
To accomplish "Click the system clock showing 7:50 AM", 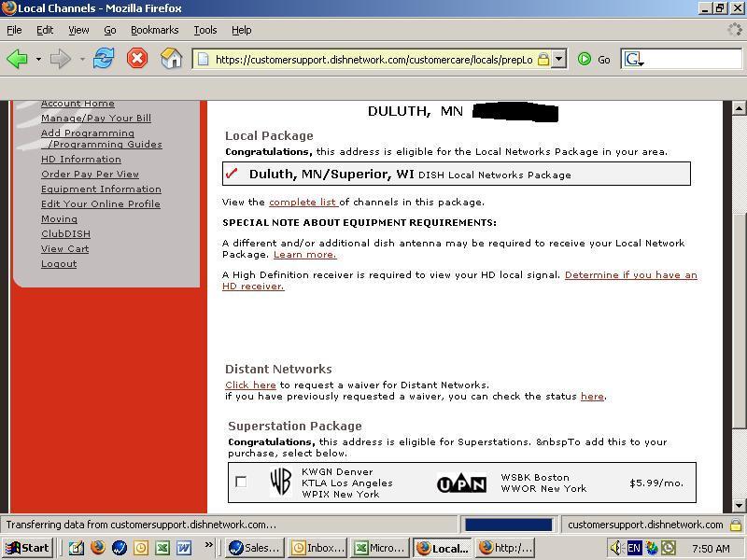I will click(x=711, y=548).
